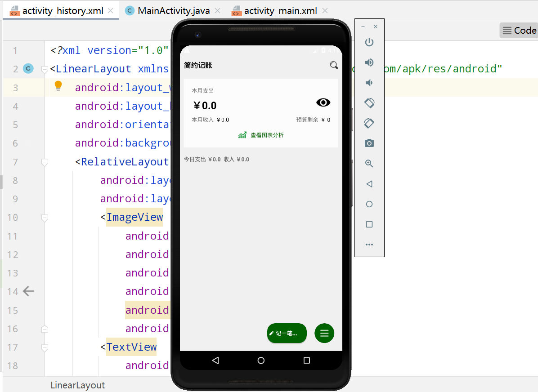Tap the green 记一笔 floating button
Screen dimensions: 538x392
click(287, 333)
